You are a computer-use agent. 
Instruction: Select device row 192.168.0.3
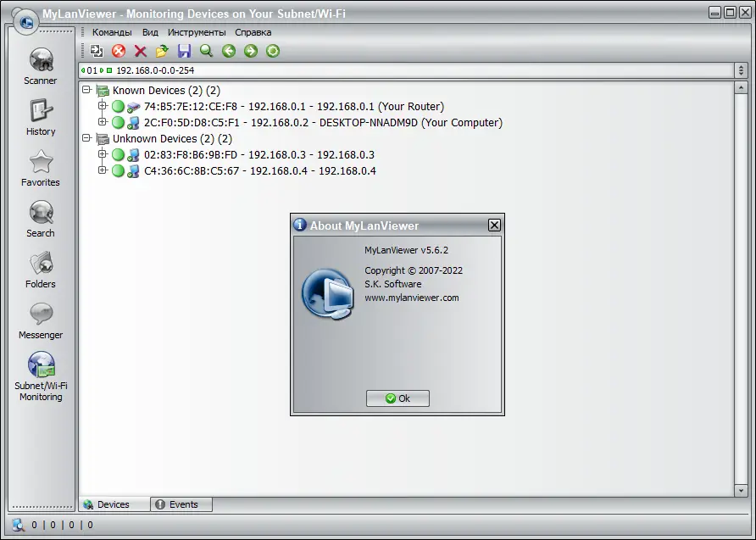pyautogui.click(x=259, y=155)
